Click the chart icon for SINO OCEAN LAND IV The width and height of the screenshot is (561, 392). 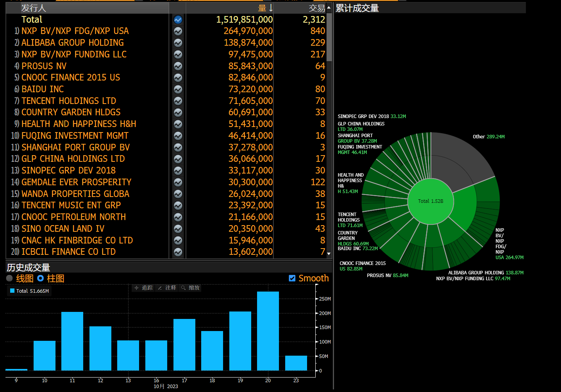(x=178, y=229)
